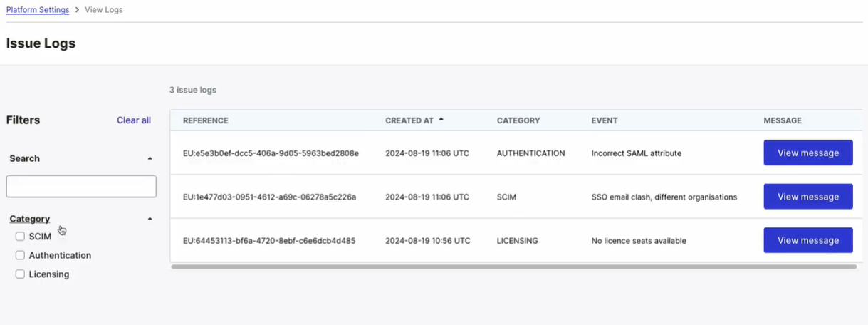Tick the SCIM category checkbox
Image resolution: width=868 pixels, height=325 pixels.
20,237
